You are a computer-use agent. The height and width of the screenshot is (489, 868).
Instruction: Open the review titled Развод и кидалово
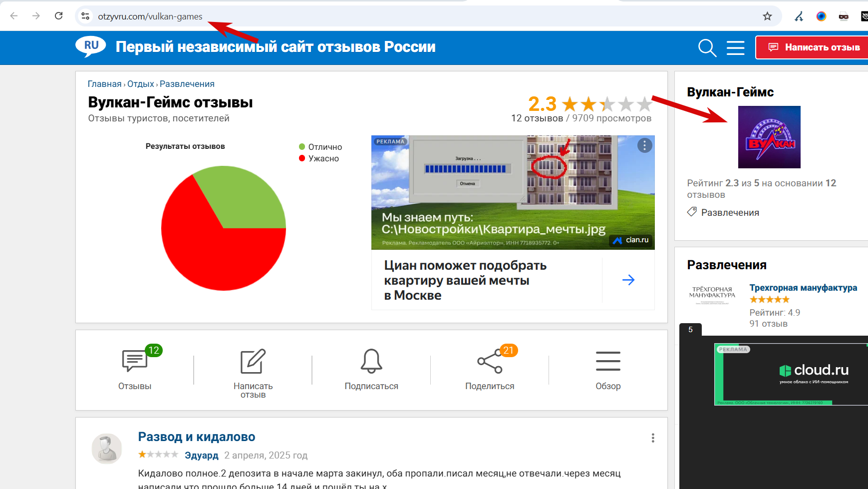197,437
